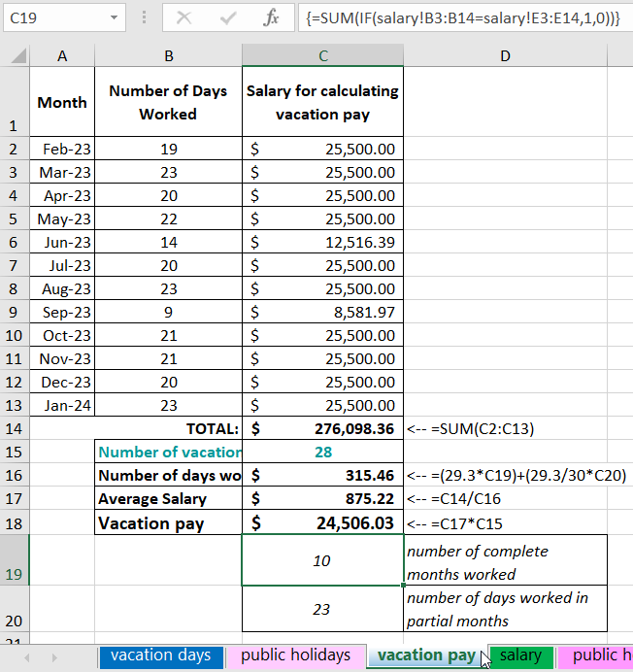The height and width of the screenshot is (672, 633).
Task: Click the Vacation pay label cell
Action: point(168,522)
